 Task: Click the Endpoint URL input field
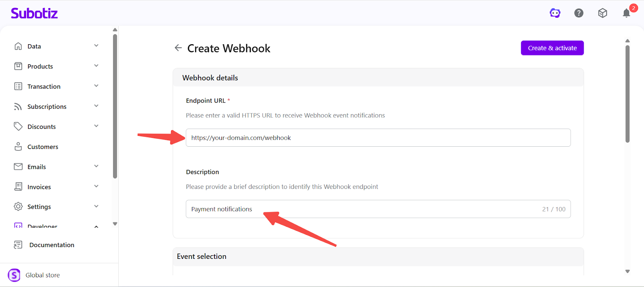[x=378, y=138]
